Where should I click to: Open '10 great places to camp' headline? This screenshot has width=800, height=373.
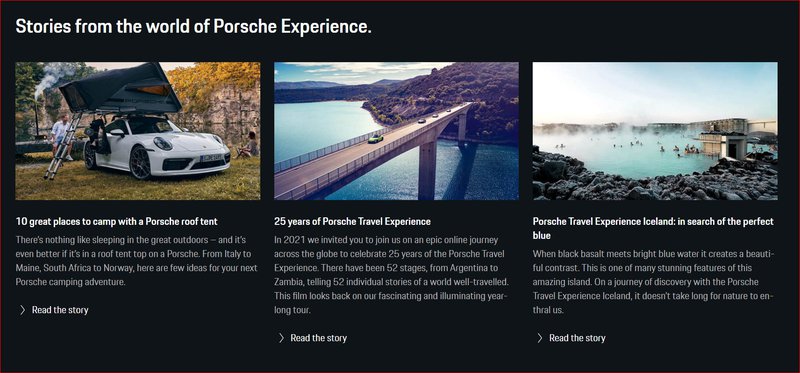pos(117,221)
